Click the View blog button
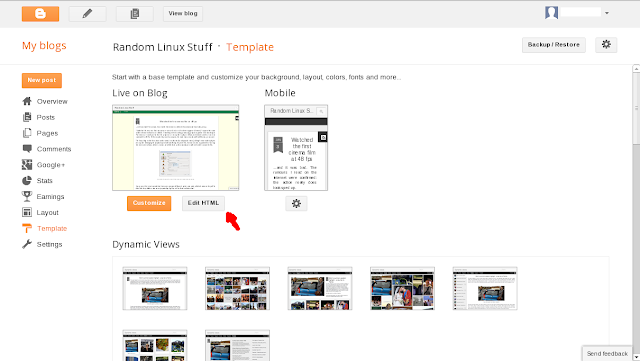 coord(183,13)
